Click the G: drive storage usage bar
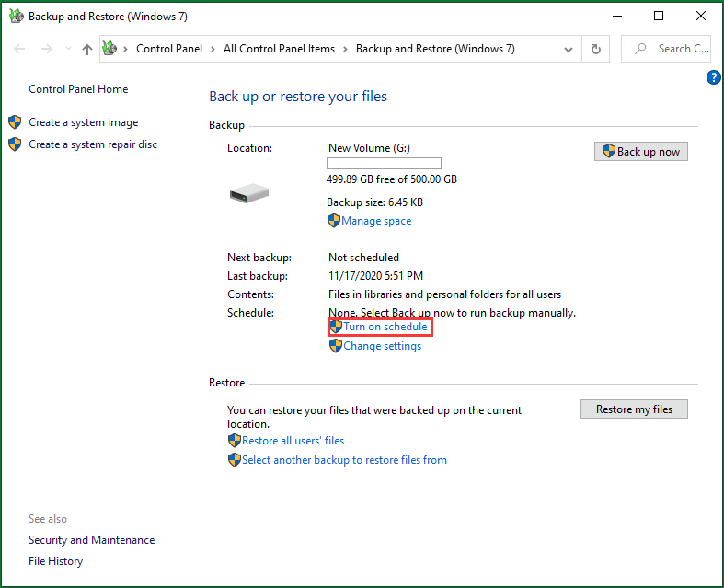 [x=384, y=164]
